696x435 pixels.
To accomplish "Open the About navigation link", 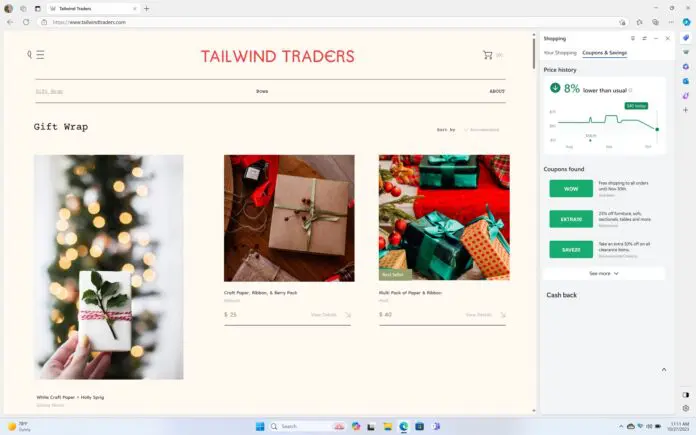I will point(497,91).
